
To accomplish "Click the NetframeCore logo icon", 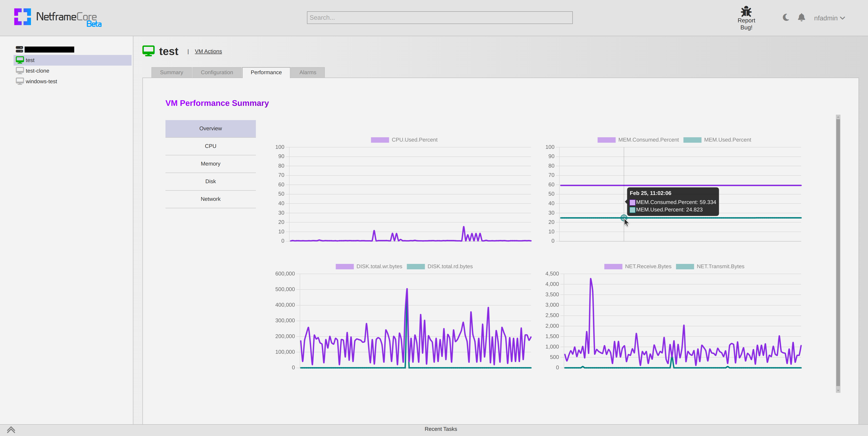I will [22, 17].
